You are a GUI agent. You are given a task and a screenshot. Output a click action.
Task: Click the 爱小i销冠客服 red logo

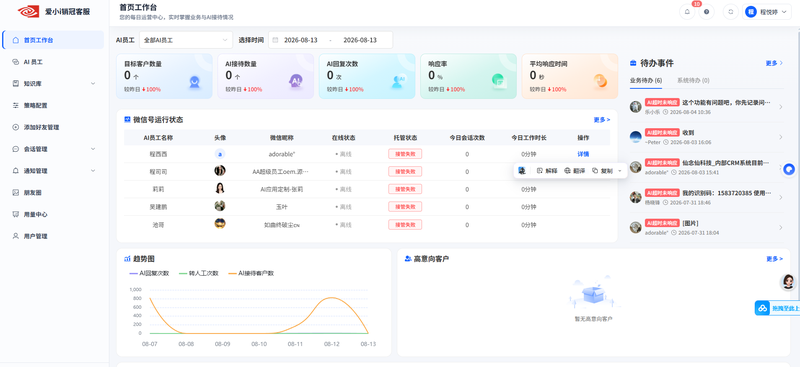[29, 11]
